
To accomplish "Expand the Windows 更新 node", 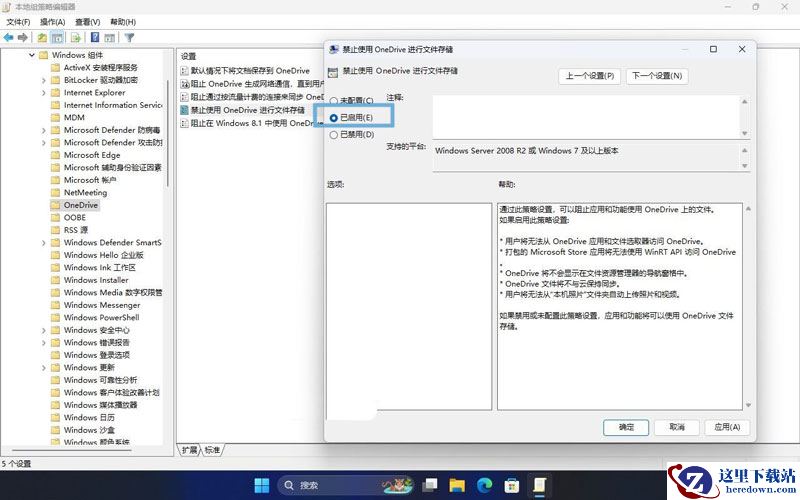I will point(44,367).
